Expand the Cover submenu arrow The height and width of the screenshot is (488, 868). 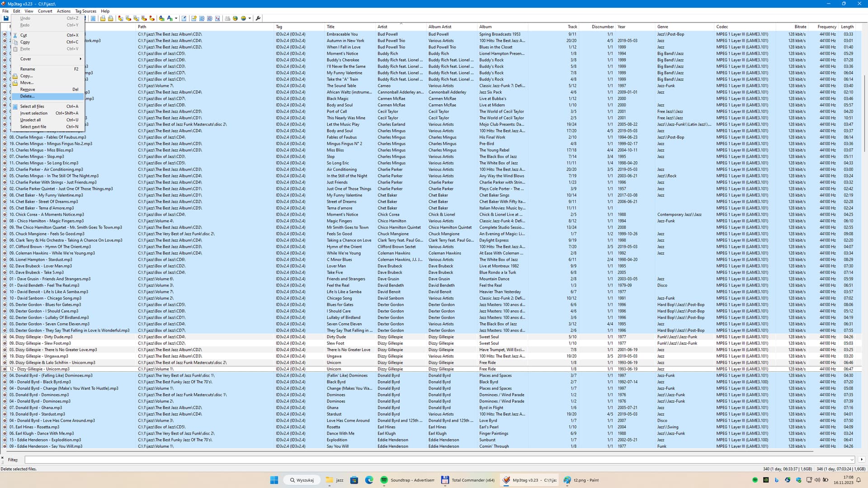(x=80, y=59)
